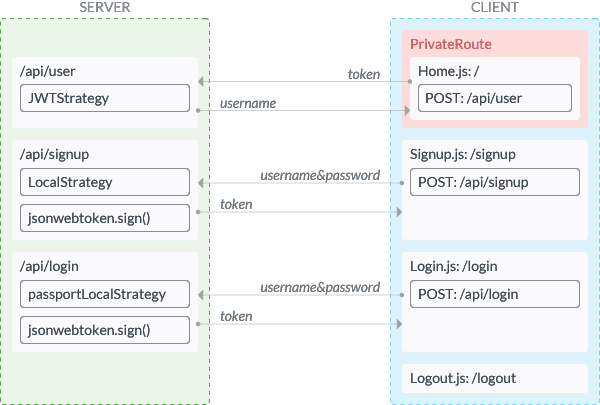600x405 pixels.
Task: Click the Home.js: / label
Action: (448, 71)
